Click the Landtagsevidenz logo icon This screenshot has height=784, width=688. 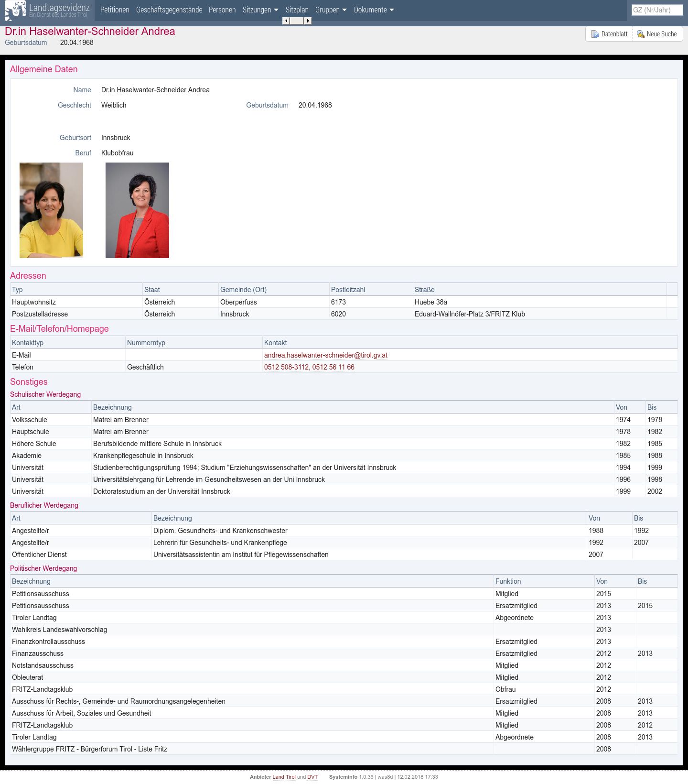15,11
